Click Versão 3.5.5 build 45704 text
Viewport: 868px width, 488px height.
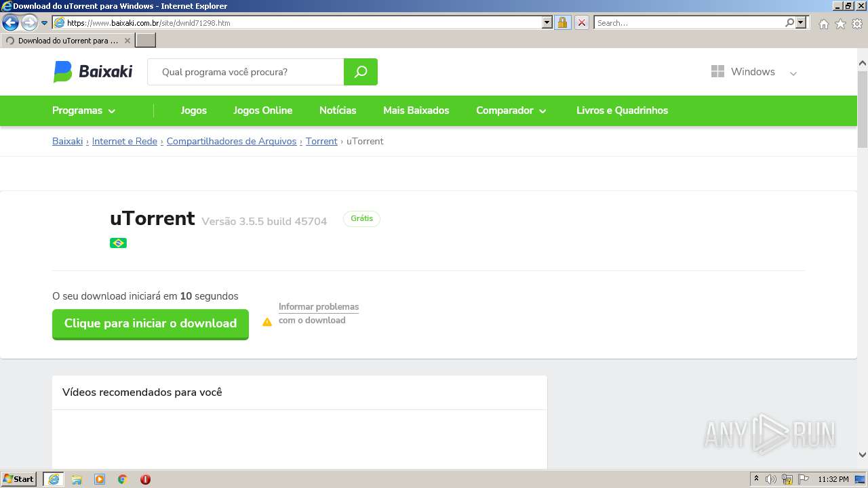pos(264,222)
